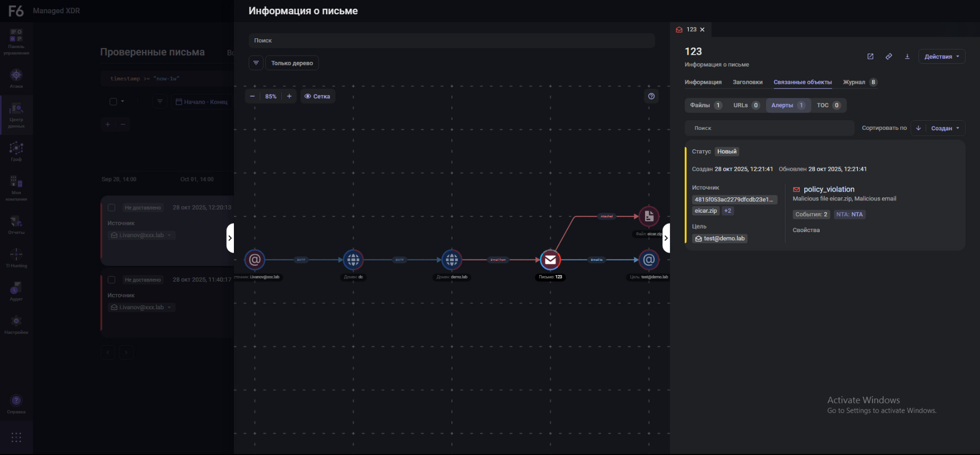Click the policy_violation alert link
Image resolution: width=980 pixels, height=455 pixels.
coord(828,189)
